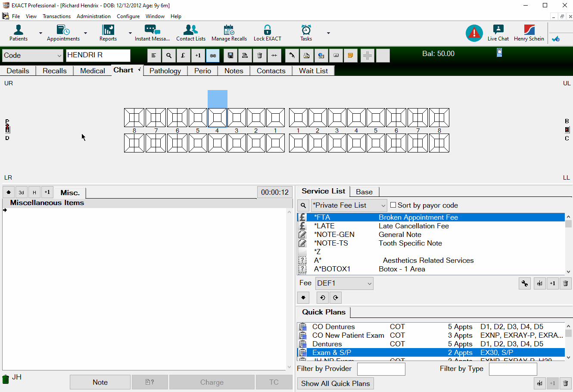Switch to the Perio tab

pyautogui.click(x=202, y=71)
